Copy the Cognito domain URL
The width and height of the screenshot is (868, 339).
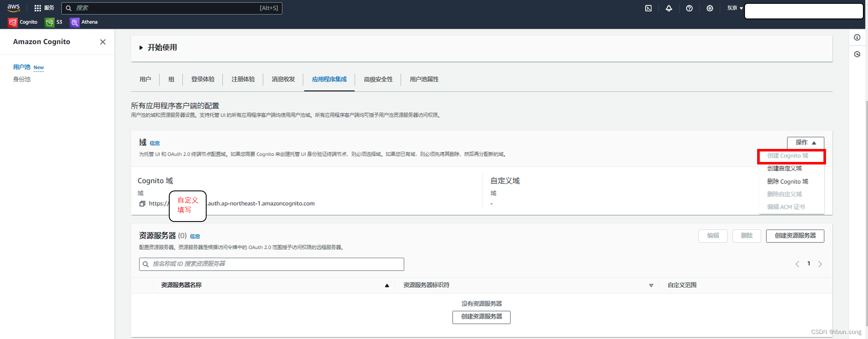click(x=142, y=203)
